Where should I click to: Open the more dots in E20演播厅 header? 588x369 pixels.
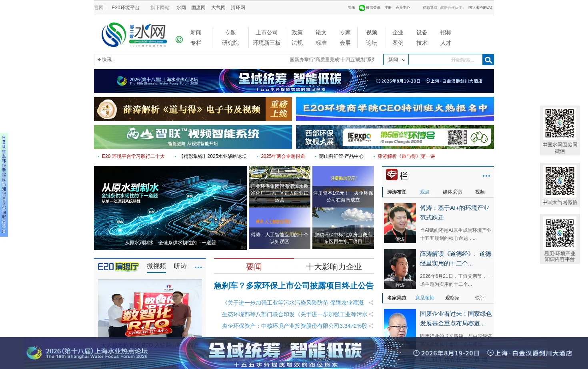198,267
